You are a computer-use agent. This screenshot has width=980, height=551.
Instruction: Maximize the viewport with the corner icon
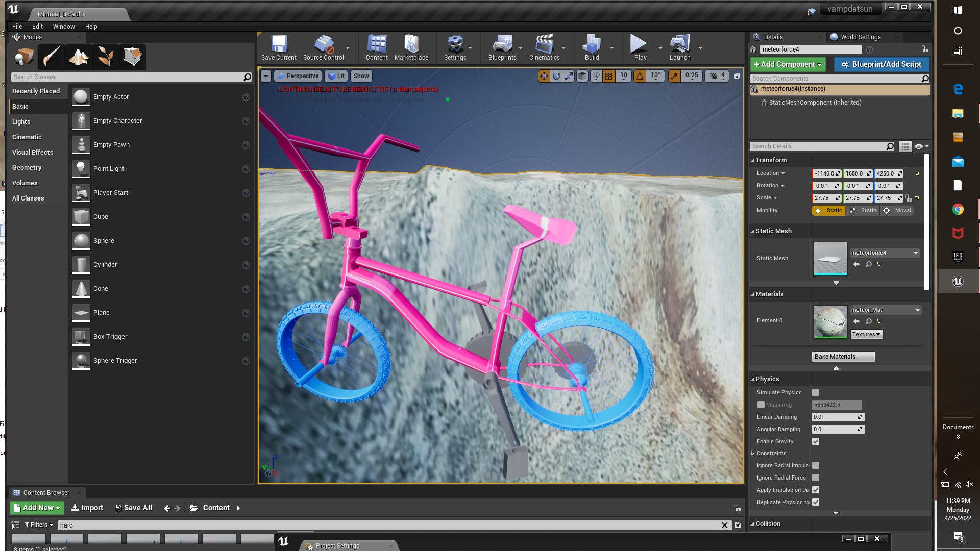point(737,76)
